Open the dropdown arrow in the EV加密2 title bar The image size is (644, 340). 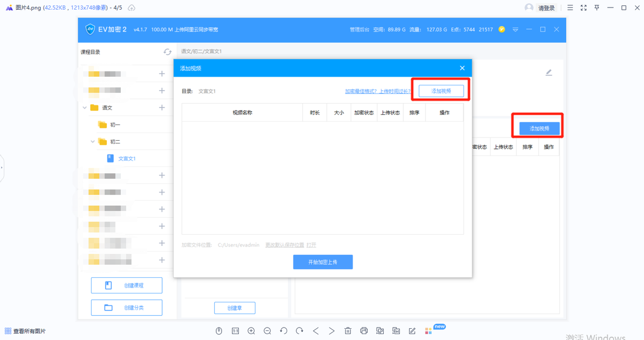[515, 30]
